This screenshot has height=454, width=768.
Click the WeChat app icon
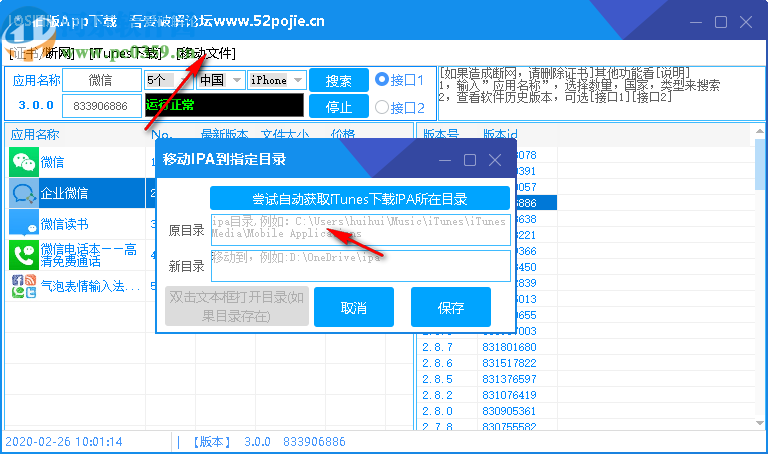[x=24, y=162]
